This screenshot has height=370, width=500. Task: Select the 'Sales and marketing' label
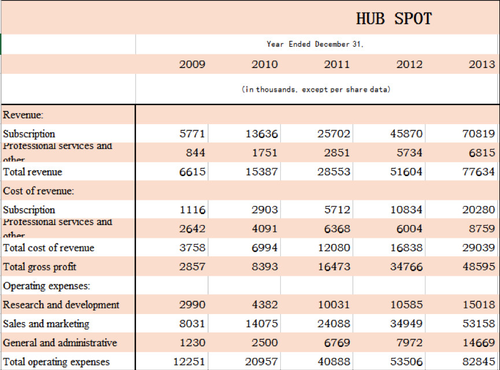click(46, 324)
